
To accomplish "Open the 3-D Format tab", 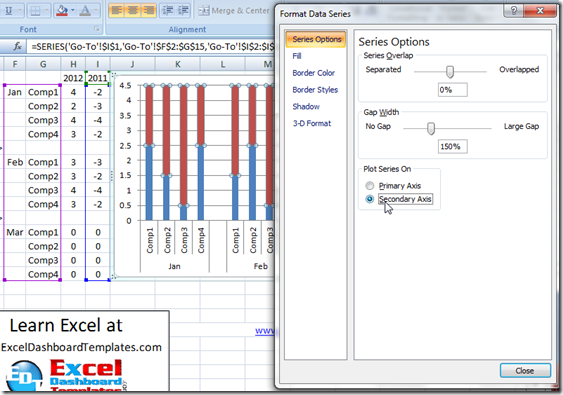I will pyautogui.click(x=312, y=124).
